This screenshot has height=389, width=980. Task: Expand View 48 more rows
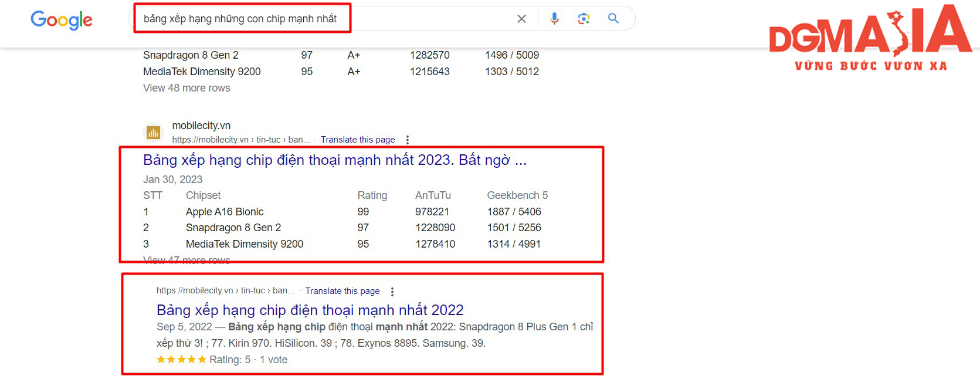coord(186,88)
